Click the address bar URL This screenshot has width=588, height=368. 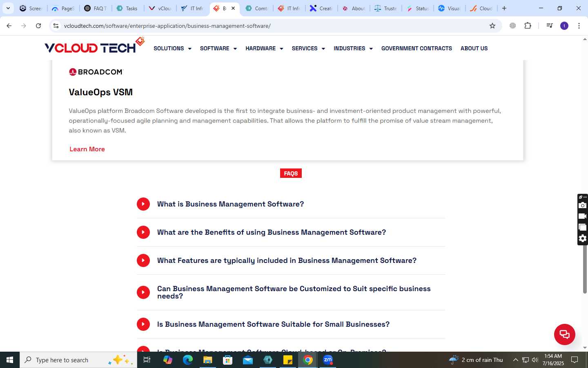click(x=167, y=26)
